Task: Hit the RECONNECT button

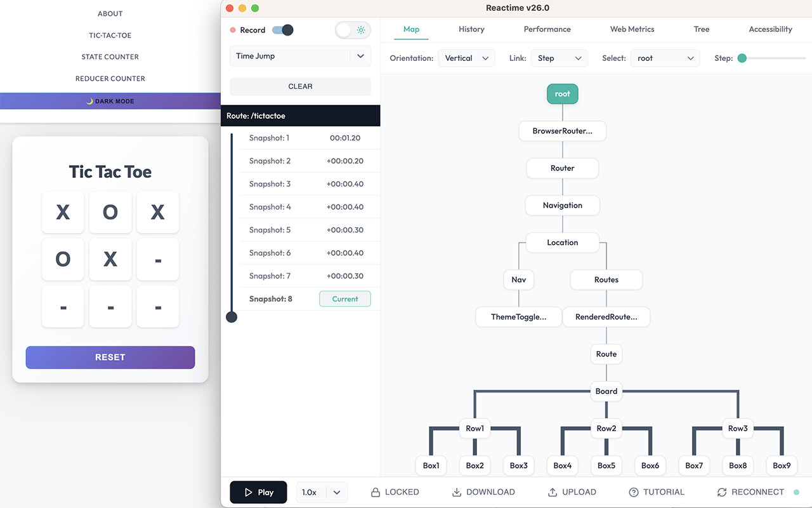Action: (750, 492)
